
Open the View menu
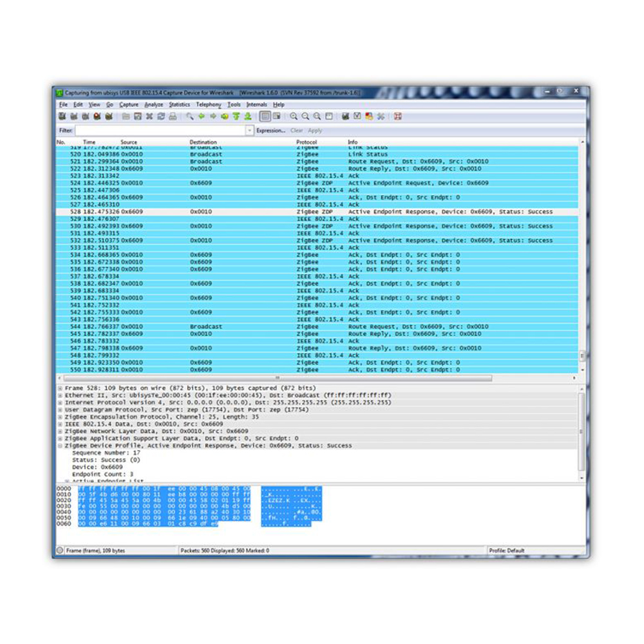point(95,105)
